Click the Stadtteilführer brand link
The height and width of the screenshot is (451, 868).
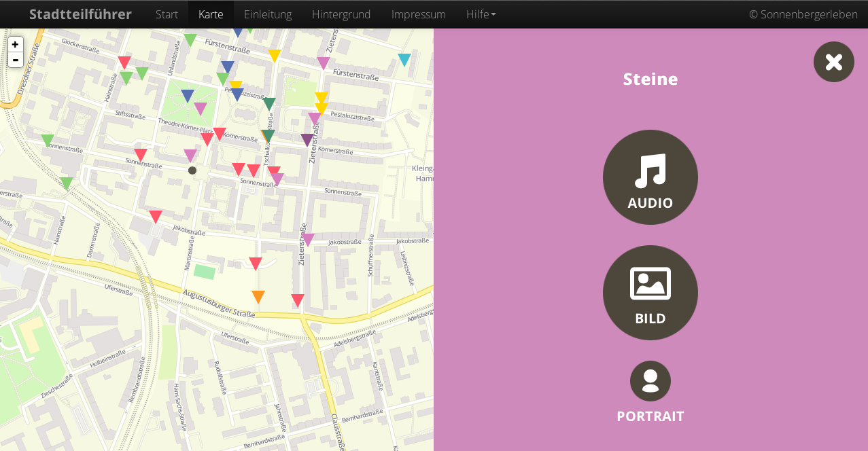(80, 14)
